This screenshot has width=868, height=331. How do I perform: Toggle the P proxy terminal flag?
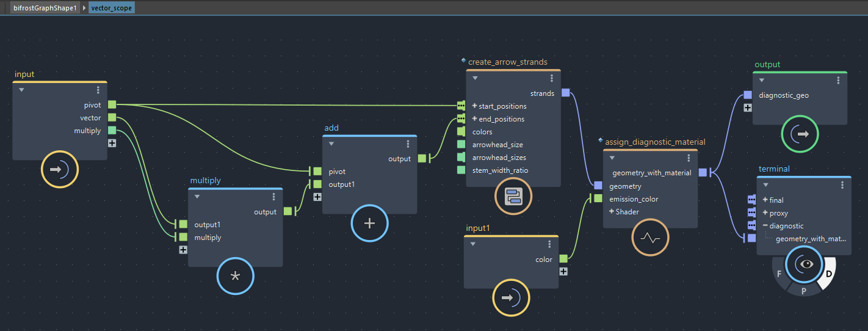804,291
